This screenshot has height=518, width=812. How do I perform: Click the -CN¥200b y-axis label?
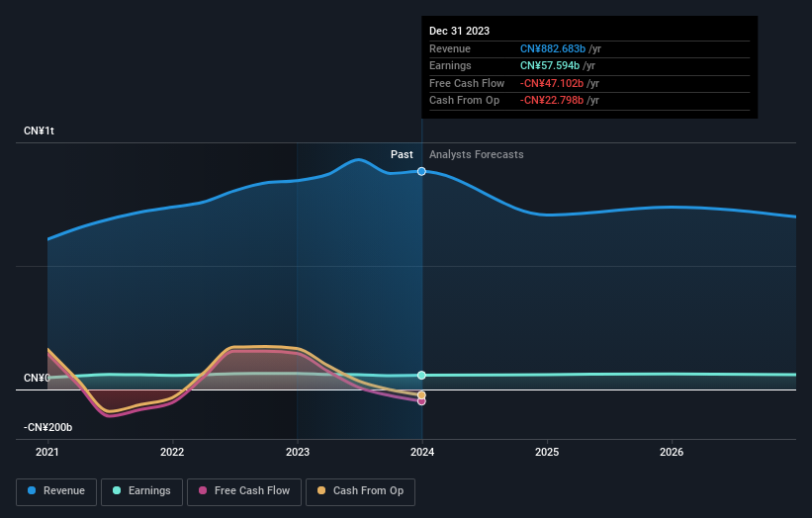click(x=47, y=427)
